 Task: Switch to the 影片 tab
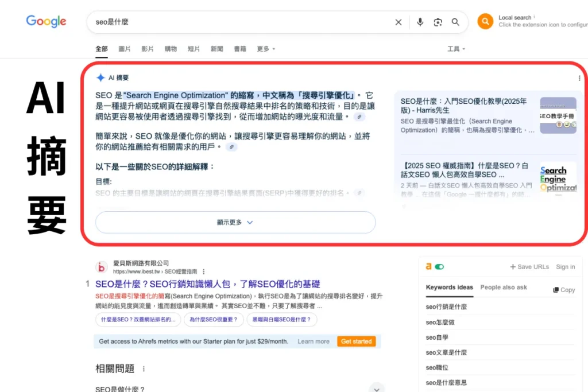click(x=148, y=49)
